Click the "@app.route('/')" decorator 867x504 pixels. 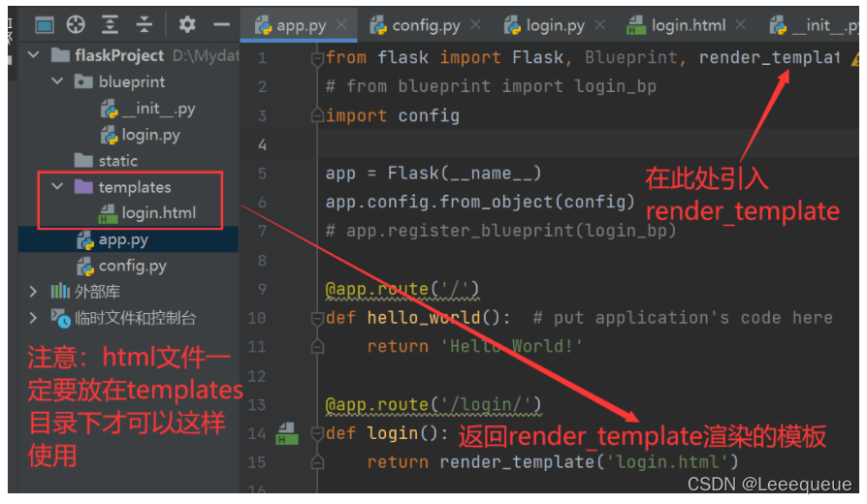point(402,289)
